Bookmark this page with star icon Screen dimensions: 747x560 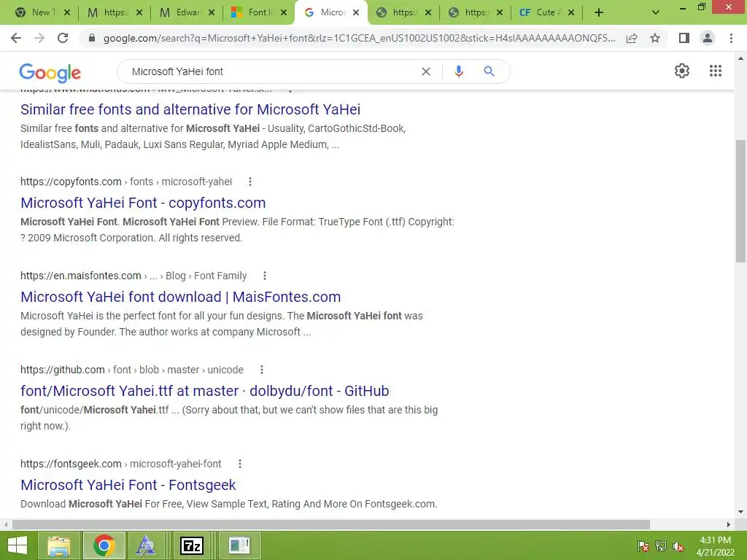coord(655,38)
